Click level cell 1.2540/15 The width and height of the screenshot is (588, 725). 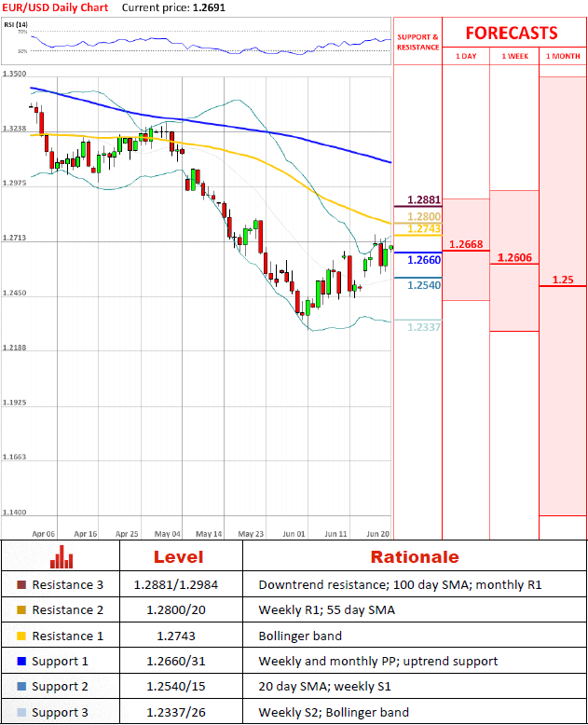[176, 686]
